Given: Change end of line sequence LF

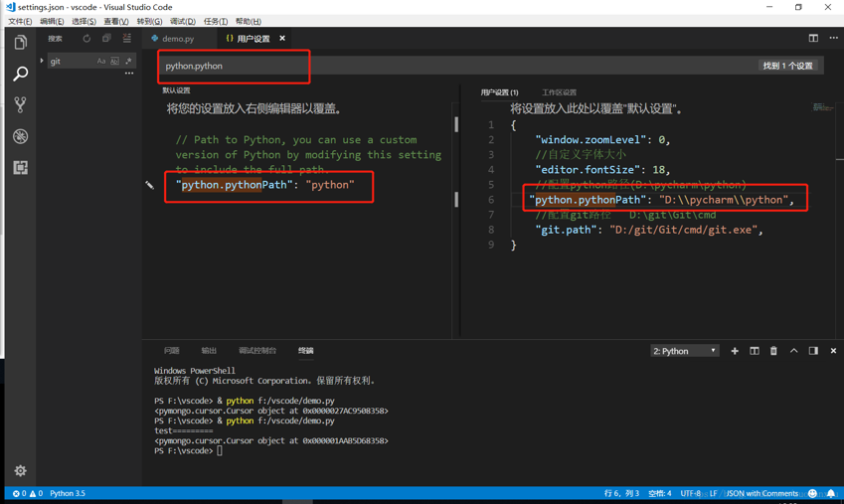Looking at the screenshot, I should 713,493.
